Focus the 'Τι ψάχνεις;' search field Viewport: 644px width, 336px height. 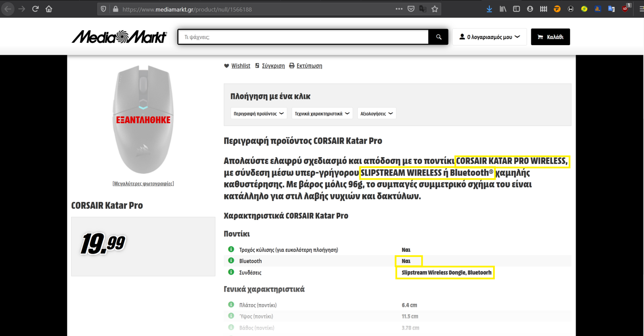click(x=303, y=37)
